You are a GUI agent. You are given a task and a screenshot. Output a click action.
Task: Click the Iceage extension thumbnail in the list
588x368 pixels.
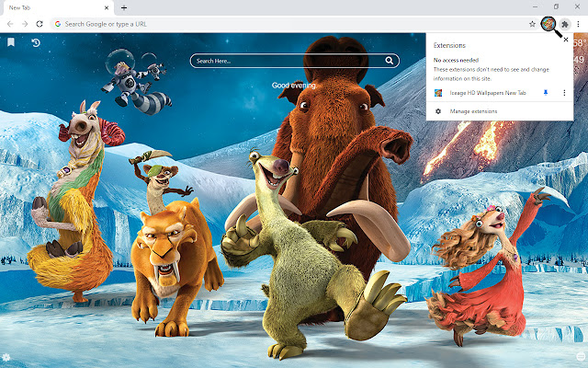tap(438, 93)
